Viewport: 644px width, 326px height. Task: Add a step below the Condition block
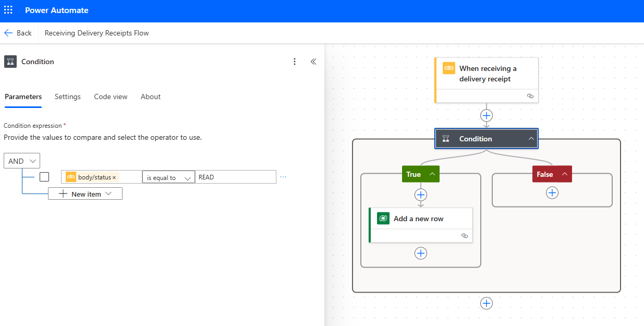pyautogui.click(x=487, y=303)
